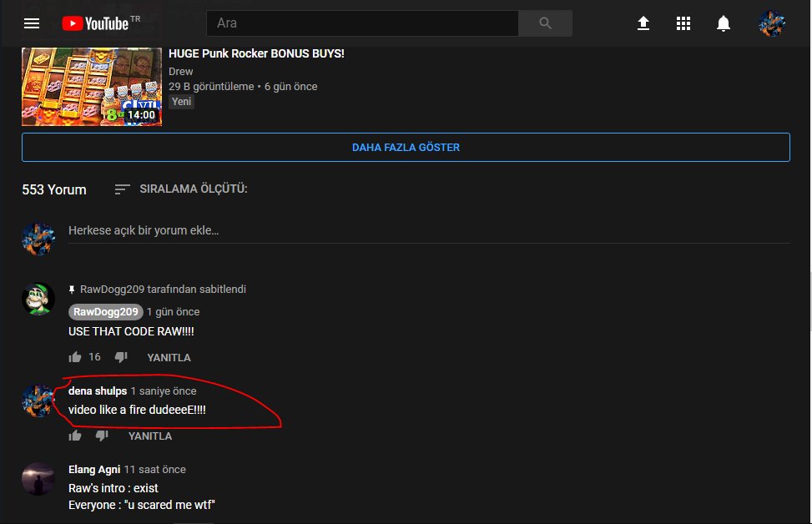Visit the Drew channel name

pyautogui.click(x=181, y=72)
